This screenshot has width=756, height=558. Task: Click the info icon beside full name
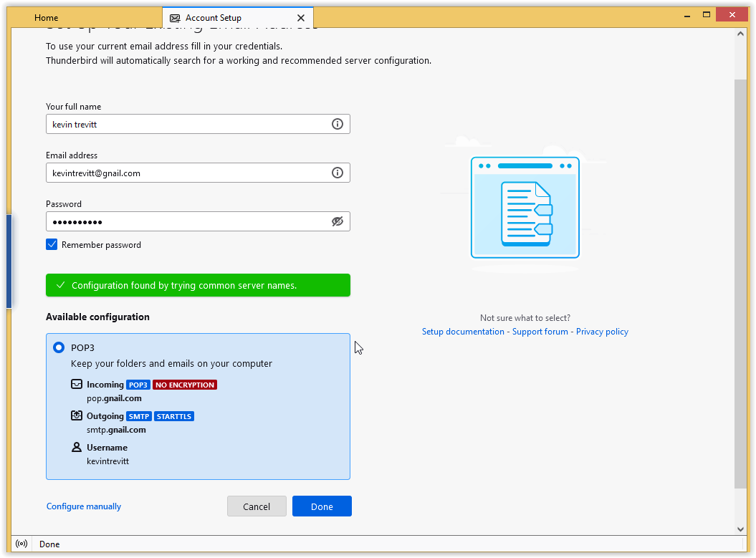point(338,124)
